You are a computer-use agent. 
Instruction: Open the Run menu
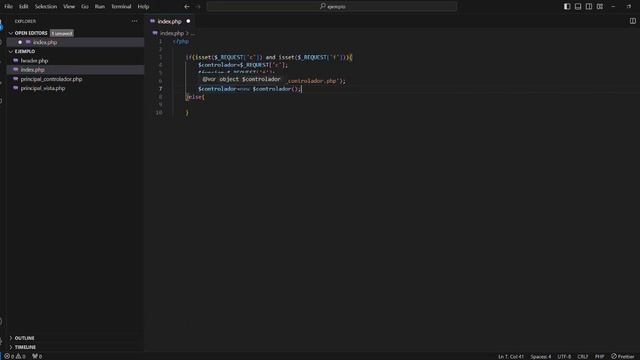100,7
